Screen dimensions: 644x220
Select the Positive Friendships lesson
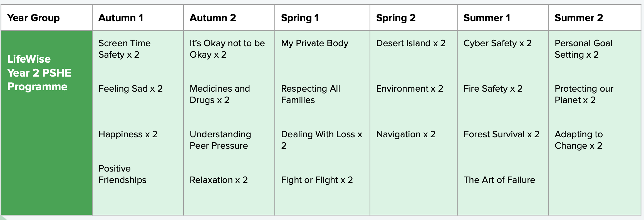[x=122, y=174]
